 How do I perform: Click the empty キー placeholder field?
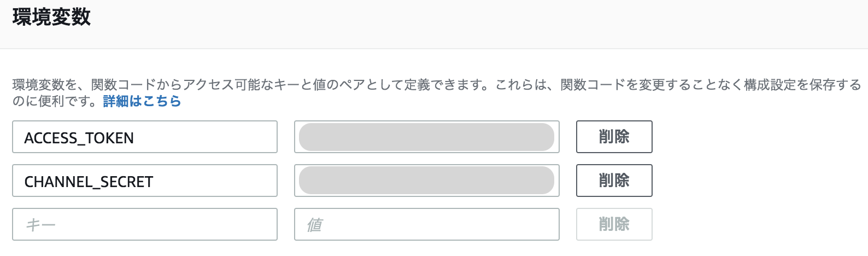[x=144, y=224]
